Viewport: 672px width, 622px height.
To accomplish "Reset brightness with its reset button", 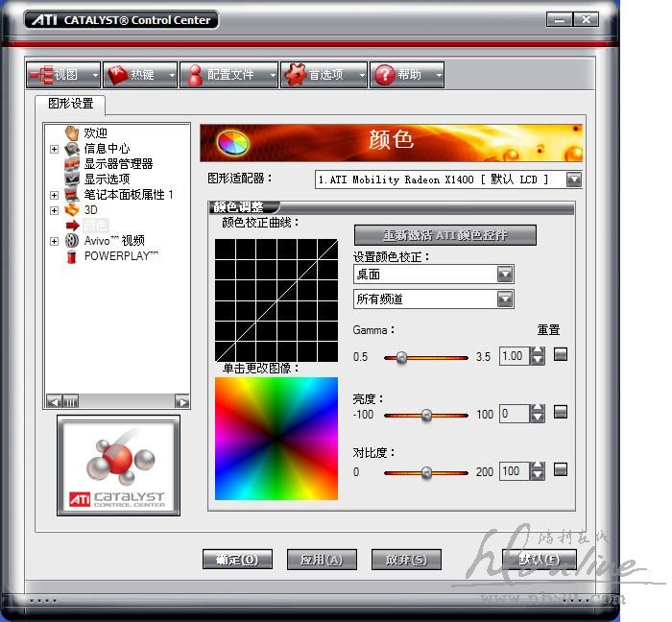I will (561, 412).
